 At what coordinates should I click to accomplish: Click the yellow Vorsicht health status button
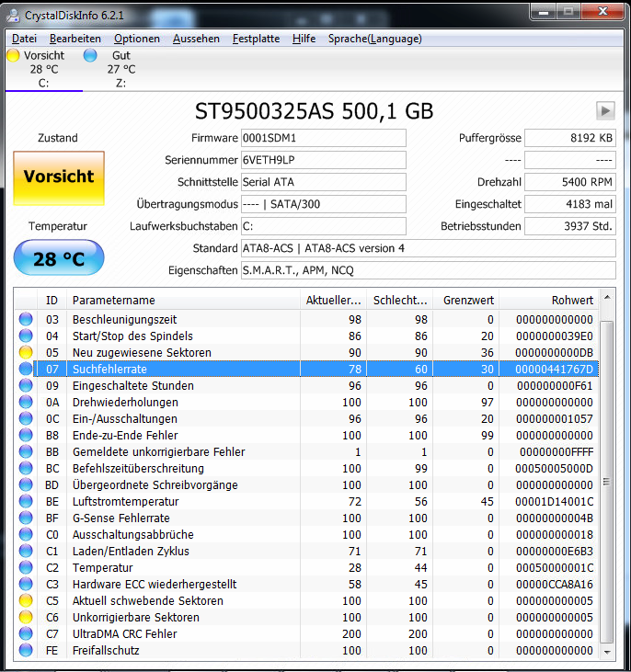pyautogui.click(x=59, y=177)
